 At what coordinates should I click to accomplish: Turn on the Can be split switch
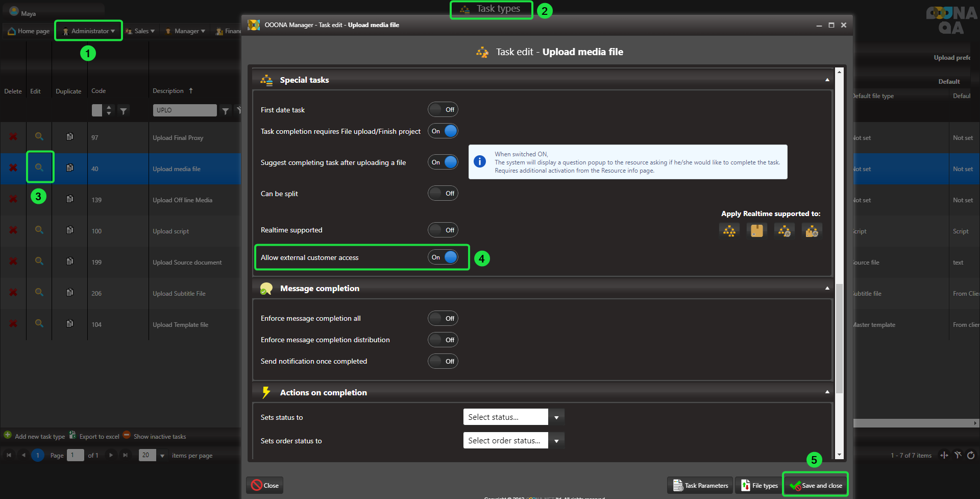tap(443, 194)
